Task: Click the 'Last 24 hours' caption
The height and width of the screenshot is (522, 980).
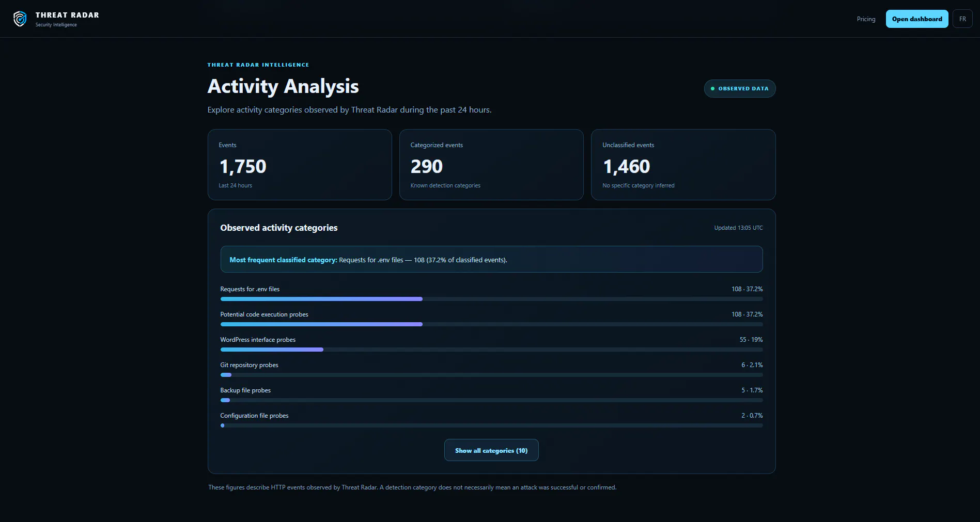Action: (235, 185)
